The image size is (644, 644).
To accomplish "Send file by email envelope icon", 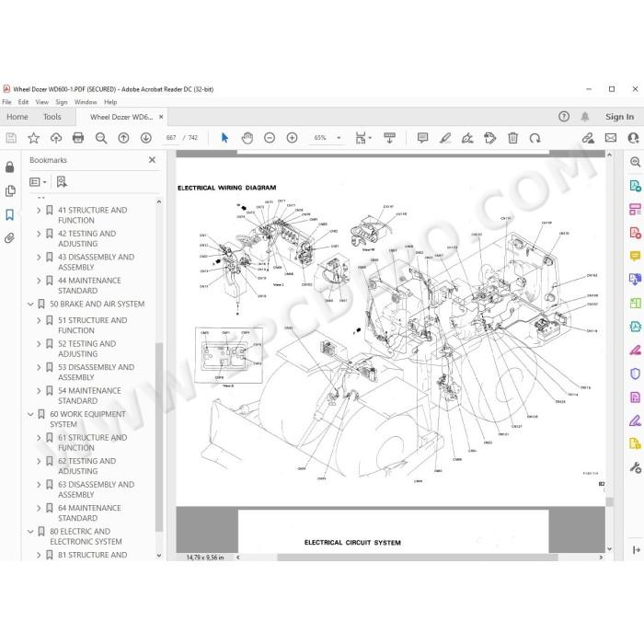I will 611,138.
